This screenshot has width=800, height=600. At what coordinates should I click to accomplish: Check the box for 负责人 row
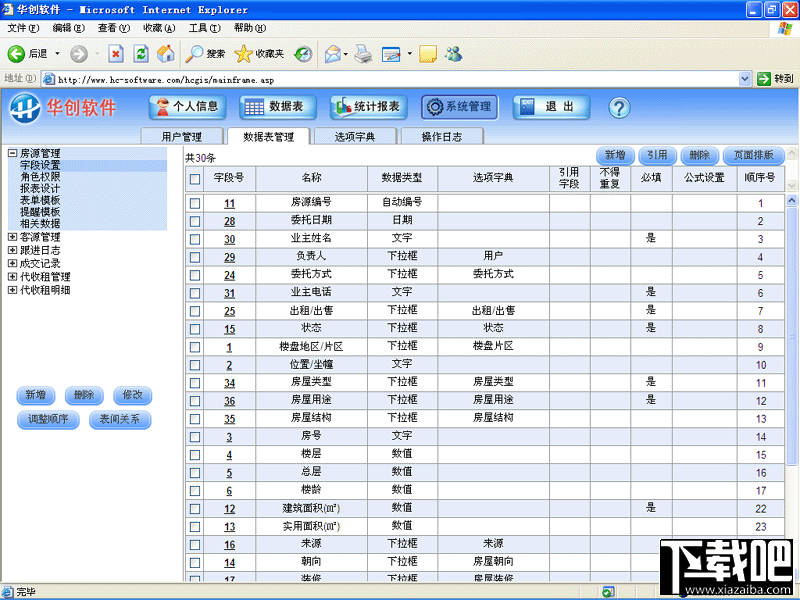coord(195,257)
